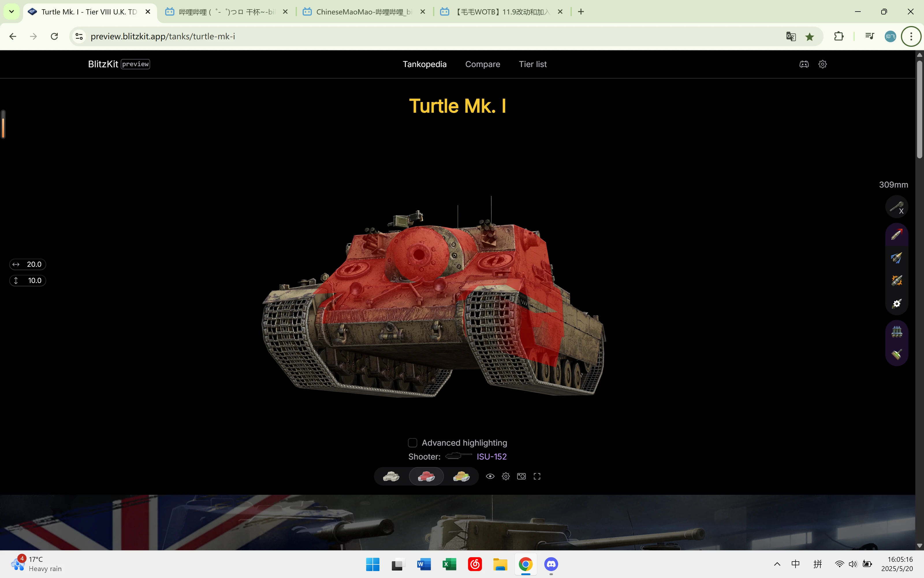The width and height of the screenshot is (924, 578).
Task: Select the HE shell with explosion
Action: tap(897, 281)
